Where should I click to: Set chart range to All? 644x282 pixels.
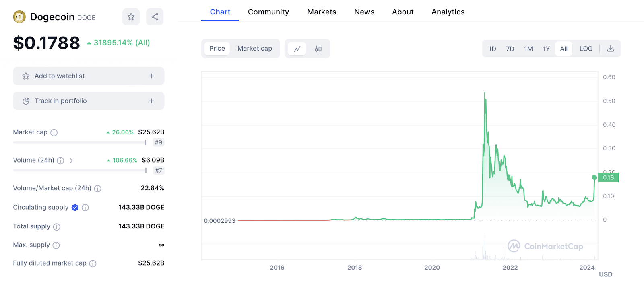coord(563,49)
